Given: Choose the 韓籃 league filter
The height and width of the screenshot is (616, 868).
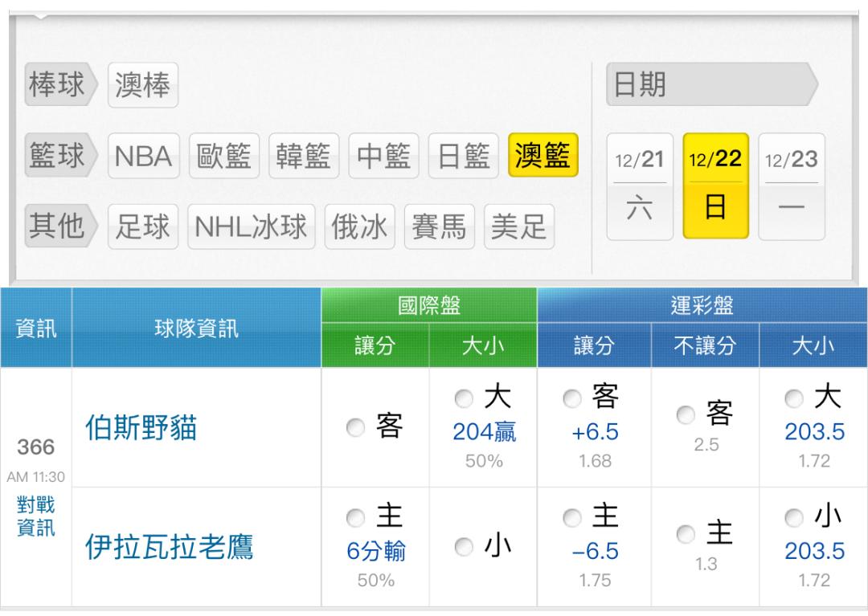Looking at the screenshot, I should (304, 156).
